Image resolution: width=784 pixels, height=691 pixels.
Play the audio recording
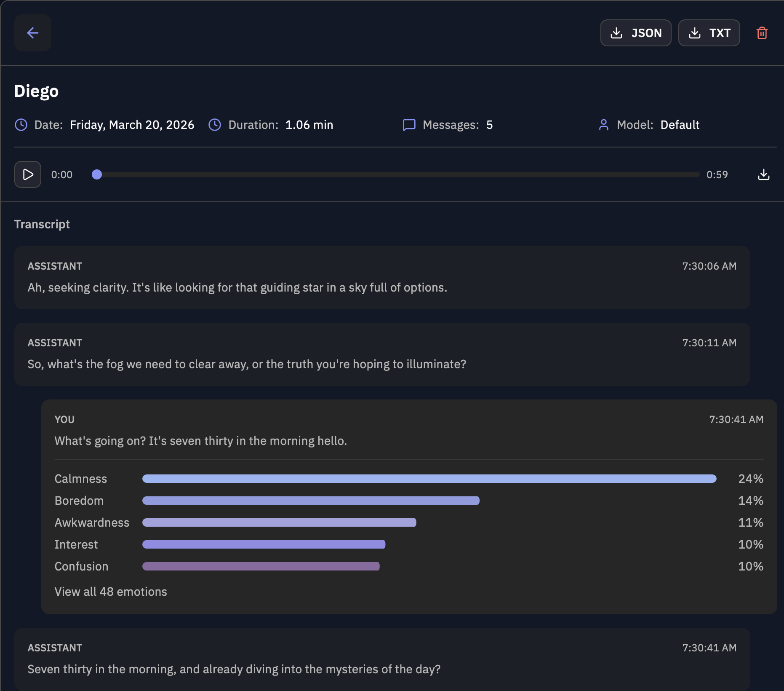(28, 174)
